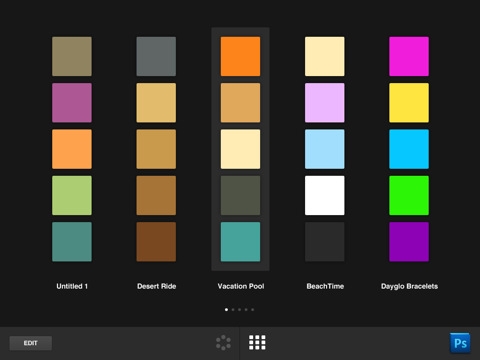Pick the lavender swatch in BeachTime

pos(325,103)
